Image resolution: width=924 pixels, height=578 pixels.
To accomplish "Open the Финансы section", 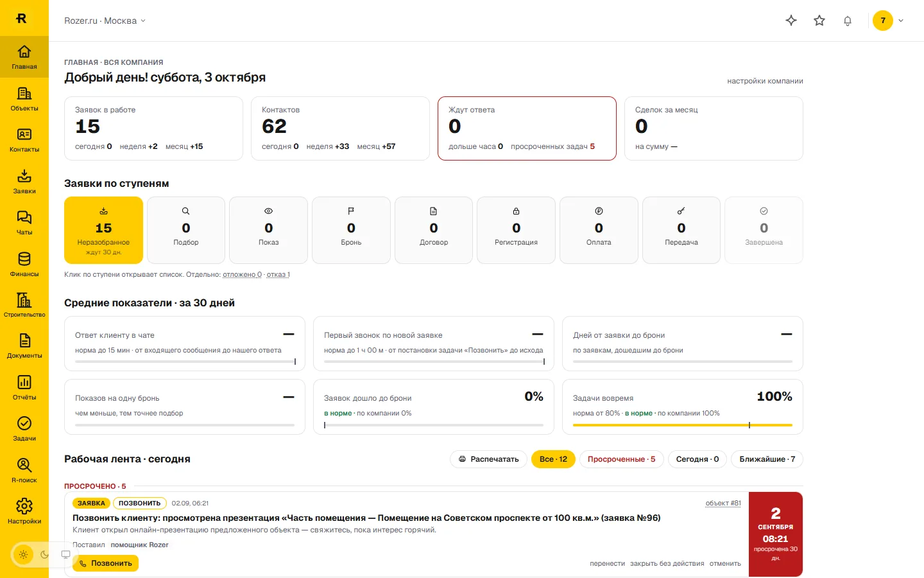I will click(24, 265).
